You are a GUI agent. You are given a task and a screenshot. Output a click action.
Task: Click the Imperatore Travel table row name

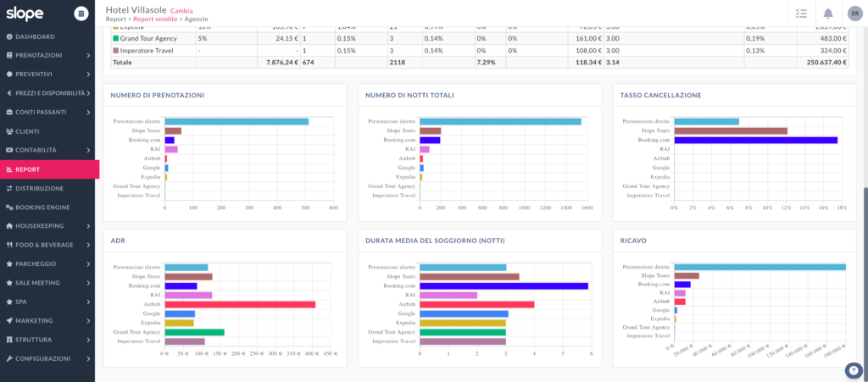click(x=147, y=50)
